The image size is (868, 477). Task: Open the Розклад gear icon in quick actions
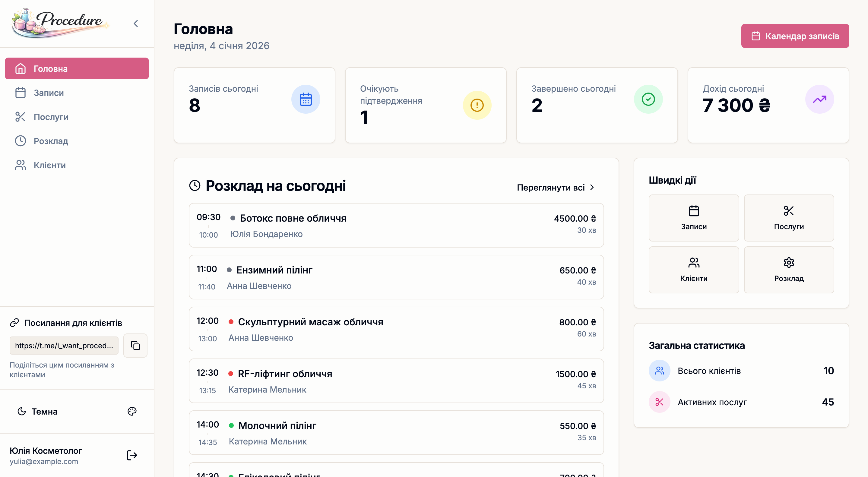[789, 262]
